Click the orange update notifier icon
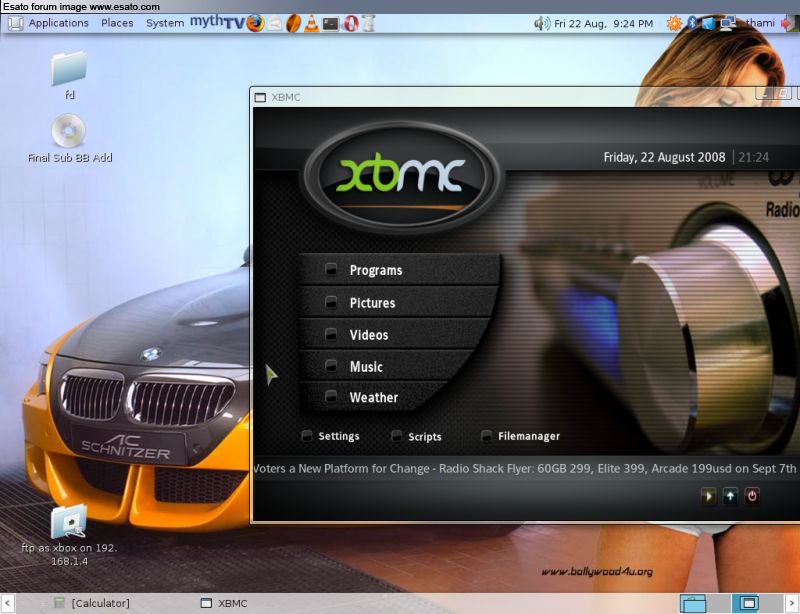Viewport: 800px width, 614px height. coord(674,23)
